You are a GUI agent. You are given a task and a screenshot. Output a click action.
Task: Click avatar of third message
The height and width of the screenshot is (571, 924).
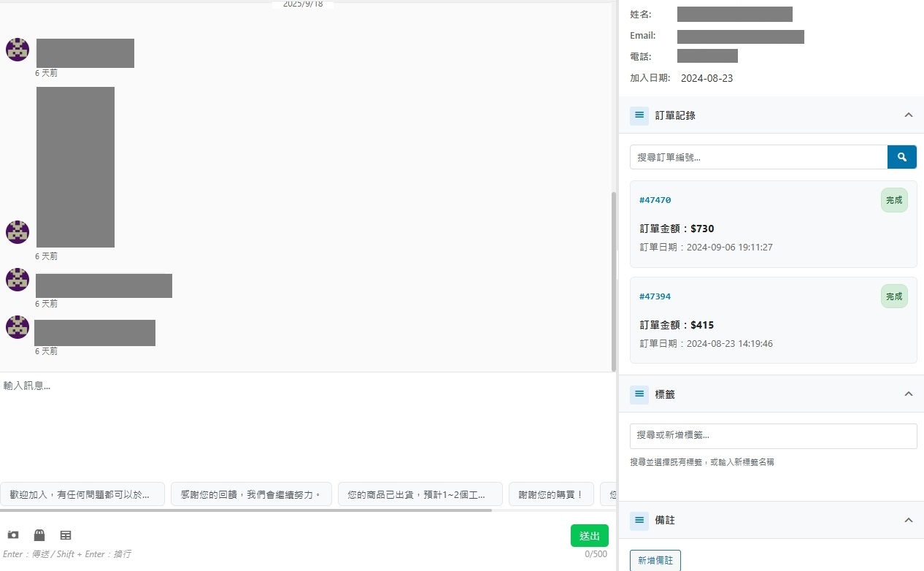18,280
